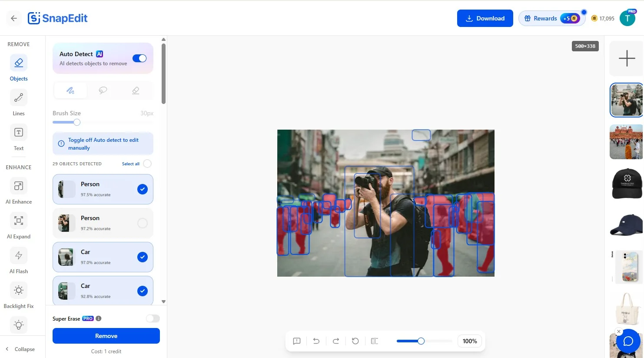Toggle the before/after compare view
The image size is (644, 358).
point(375,341)
